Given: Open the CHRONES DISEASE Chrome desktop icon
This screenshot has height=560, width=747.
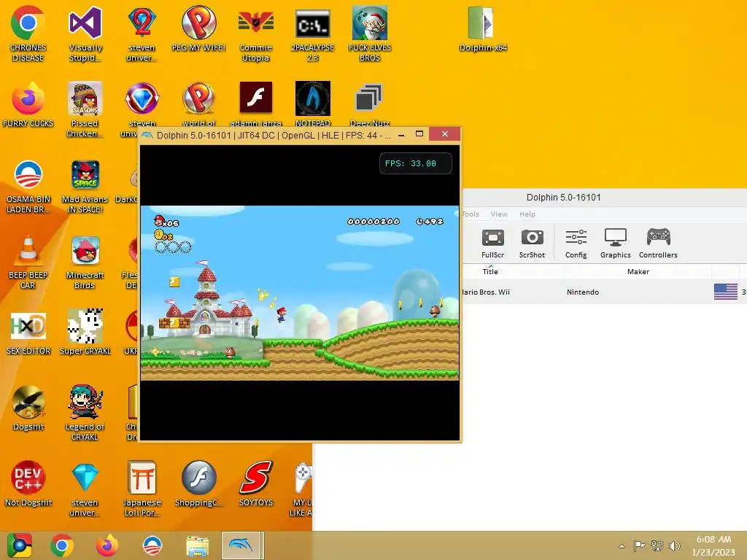Looking at the screenshot, I should 28,34.
